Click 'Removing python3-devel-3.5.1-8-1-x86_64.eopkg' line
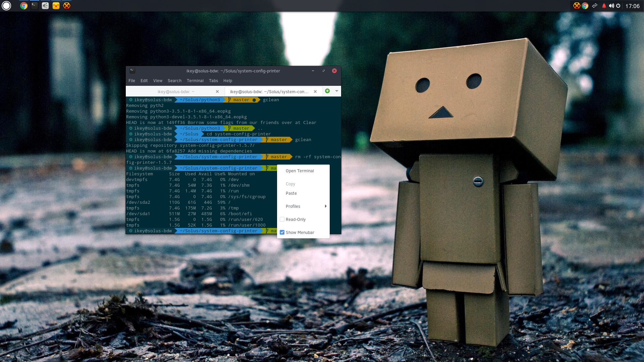 (186, 117)
